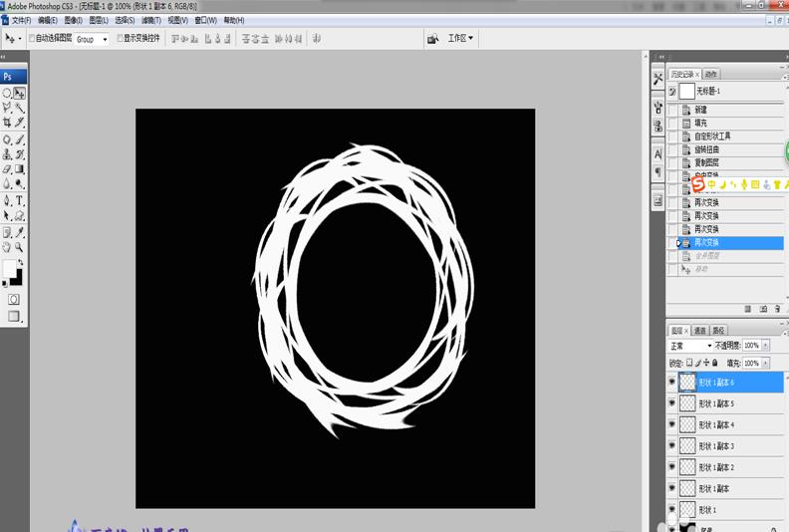
Task: Open the 滤镜(T) menu
Action: [x=151, y=20]
